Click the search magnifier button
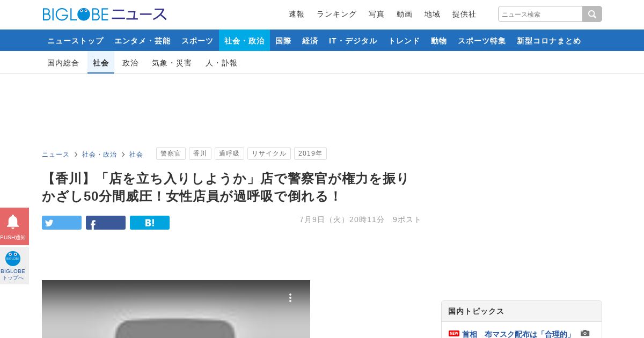Screen dimensions: 644x338 pyautogui.click(x=592, y=14)
